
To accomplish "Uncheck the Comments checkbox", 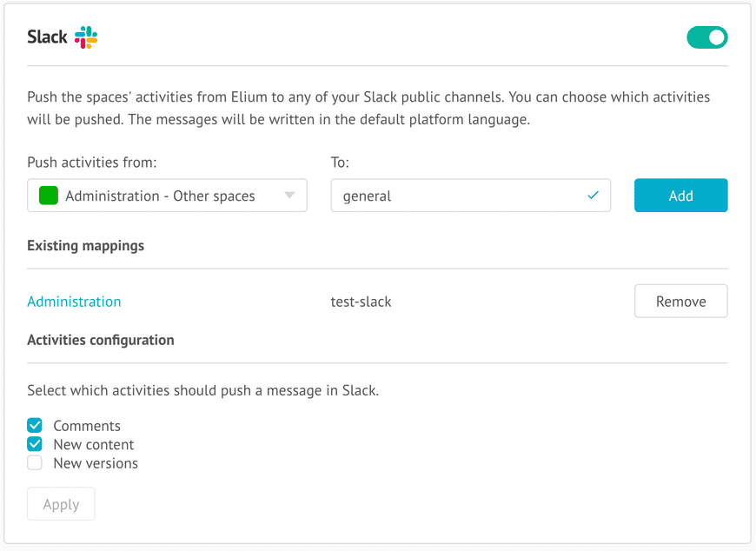I will pyautogui.click(x=35, y=425).
